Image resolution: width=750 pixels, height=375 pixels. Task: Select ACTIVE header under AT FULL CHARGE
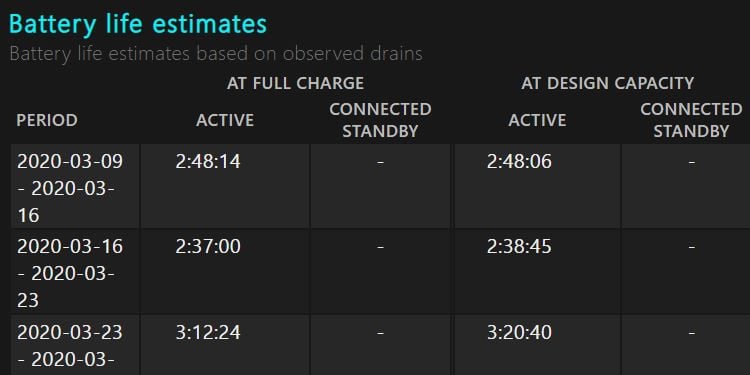pyautogui.click(x=225, y=120)
